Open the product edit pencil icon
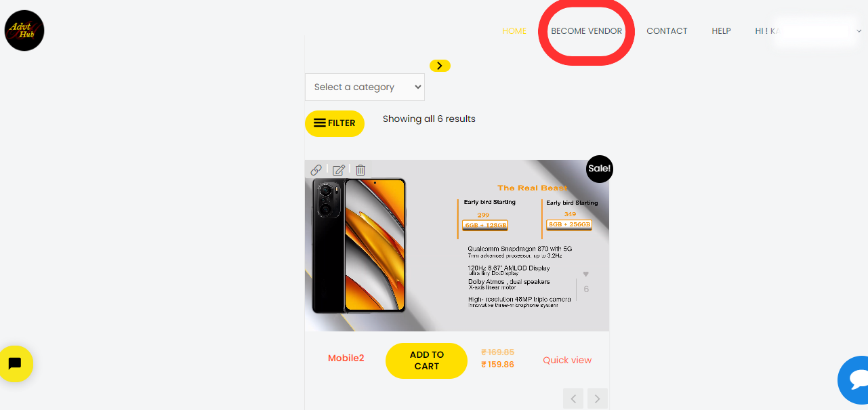This screenshot has width=868, height=410. pos(339,170)
